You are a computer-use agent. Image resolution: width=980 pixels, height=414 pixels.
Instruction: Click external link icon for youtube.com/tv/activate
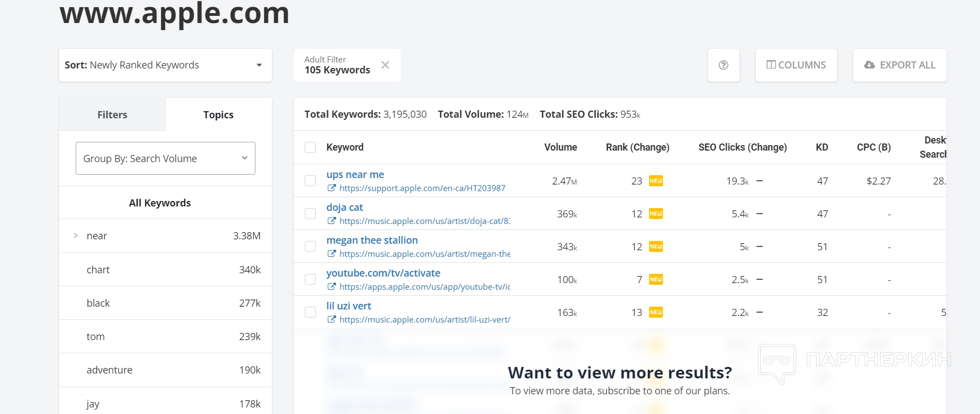pos(332,287)
